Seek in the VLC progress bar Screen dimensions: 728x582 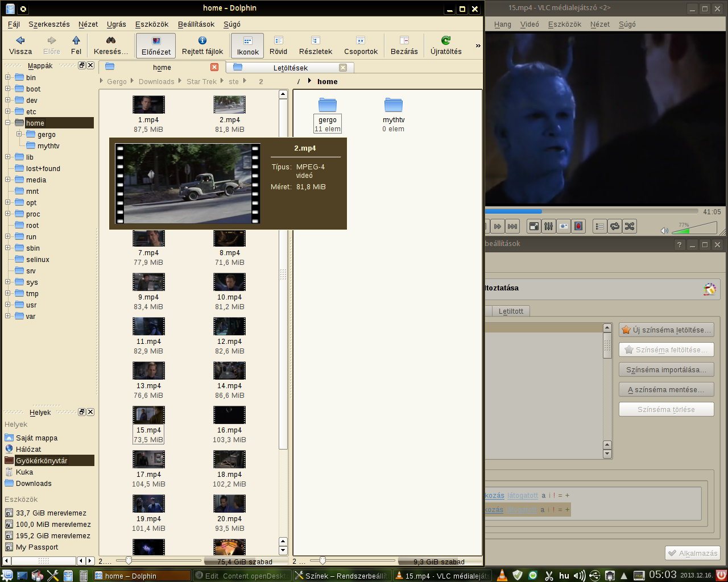coord(591,211)
